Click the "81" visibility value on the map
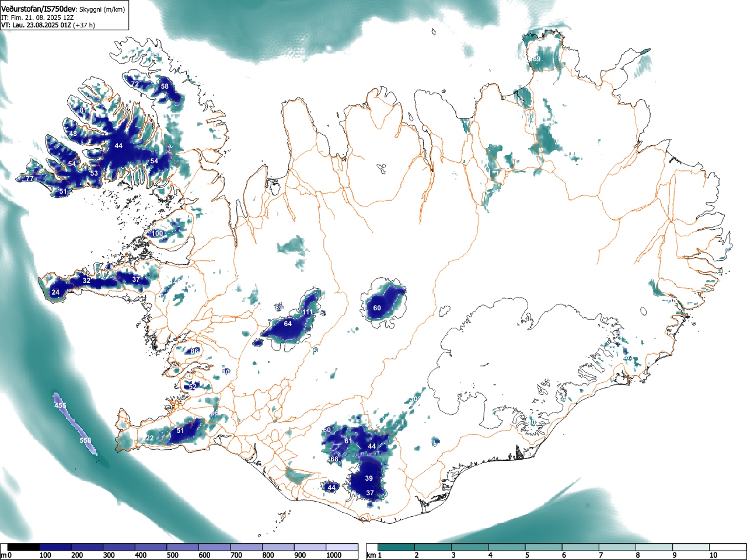This screenshot has width=747, height=560. 83,110
